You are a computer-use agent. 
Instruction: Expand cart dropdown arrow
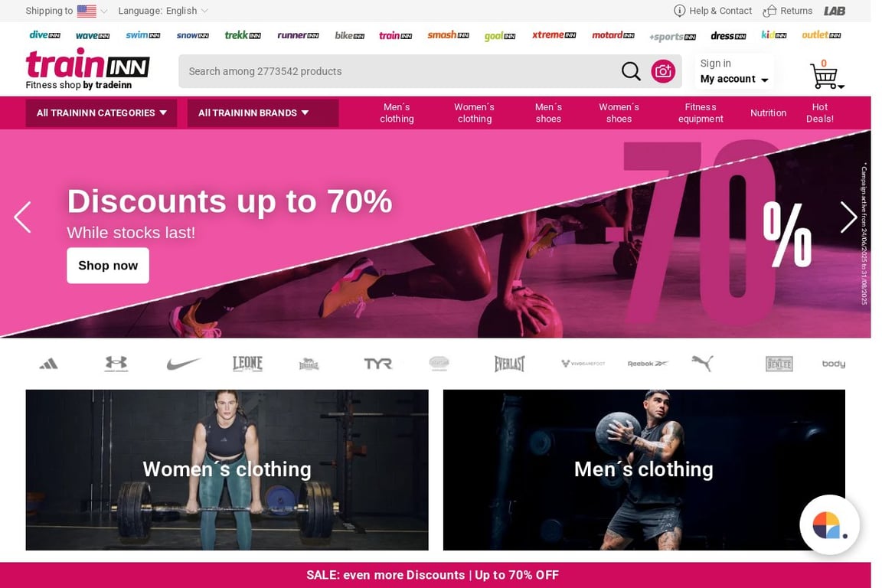[841, 87]
